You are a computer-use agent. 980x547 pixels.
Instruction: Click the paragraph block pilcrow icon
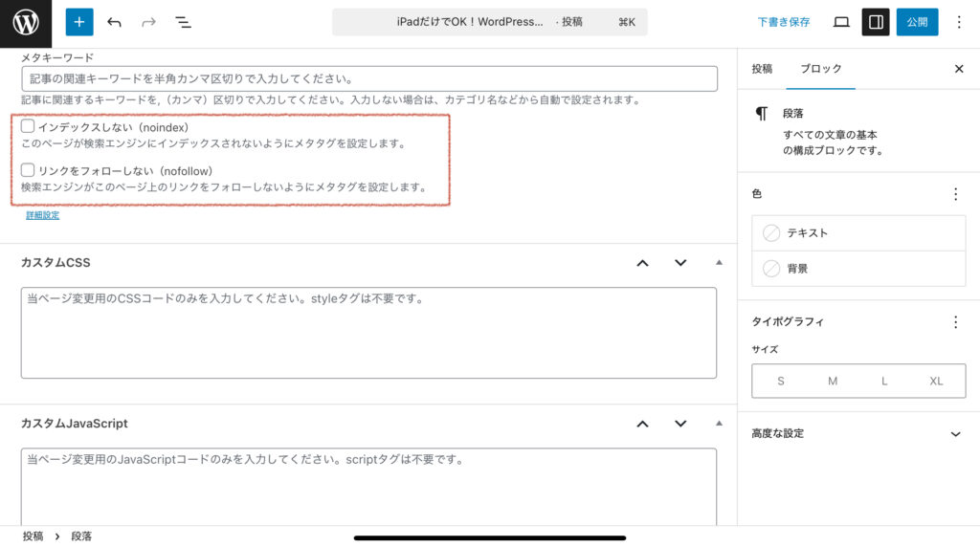pyautogui.click(x=761, y=114)
